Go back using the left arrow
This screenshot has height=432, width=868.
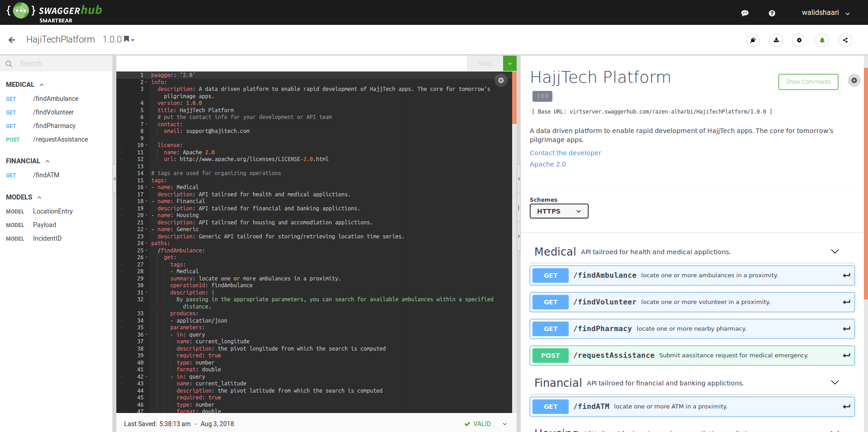[x=12, y=40]
